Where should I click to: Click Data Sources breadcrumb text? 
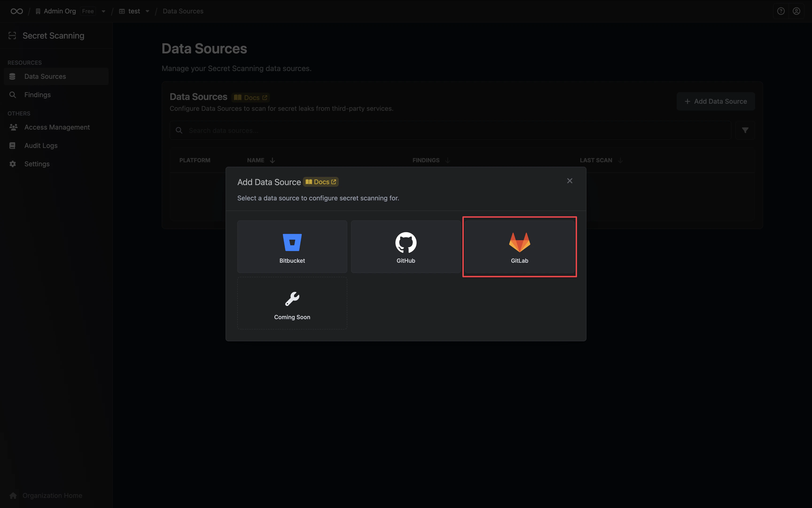pyautogui.click(x=183, y=11)
